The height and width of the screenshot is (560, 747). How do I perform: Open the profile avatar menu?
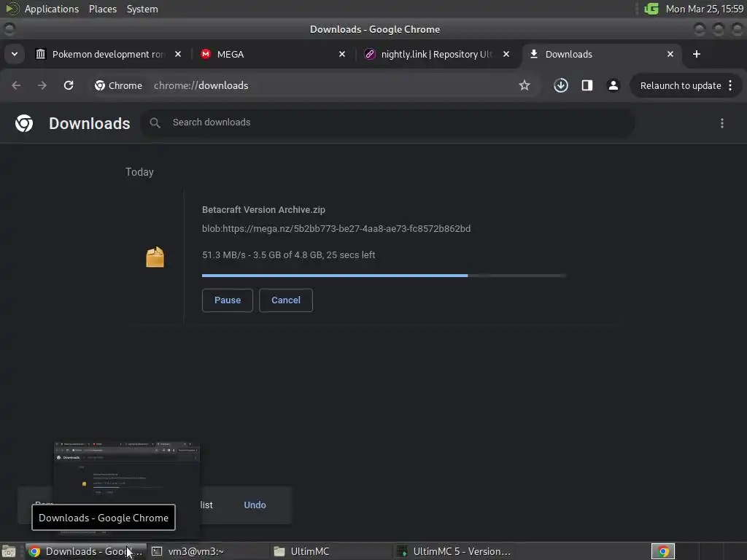pyautogui.click(x=613, y=85)
